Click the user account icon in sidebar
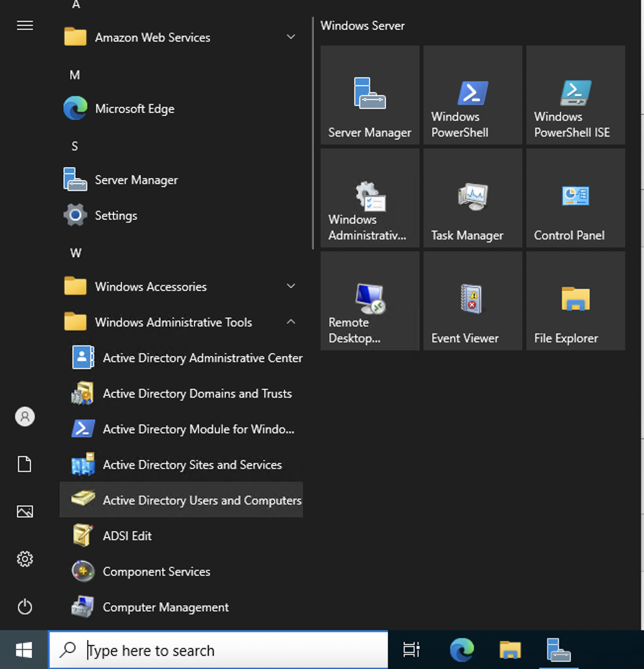Image resolution: width=644 pixels, height=669 pixels. [x=25, y=417]
